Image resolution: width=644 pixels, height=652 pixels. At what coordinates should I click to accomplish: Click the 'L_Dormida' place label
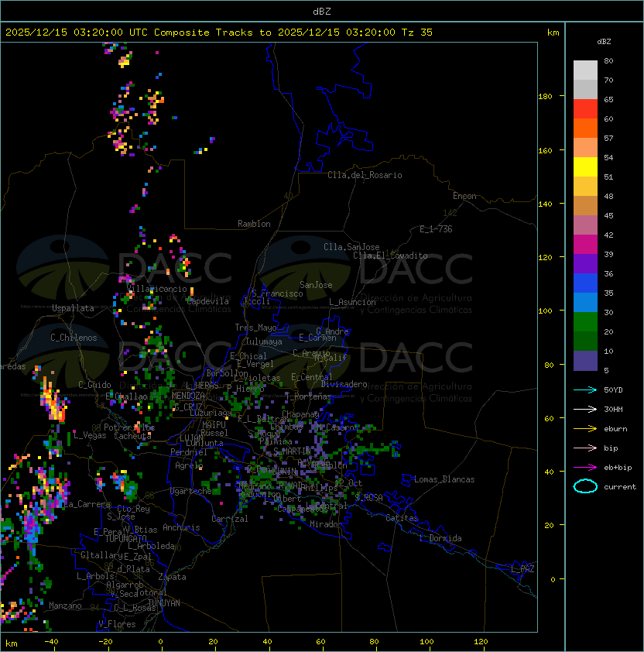[x=440, y=538]
